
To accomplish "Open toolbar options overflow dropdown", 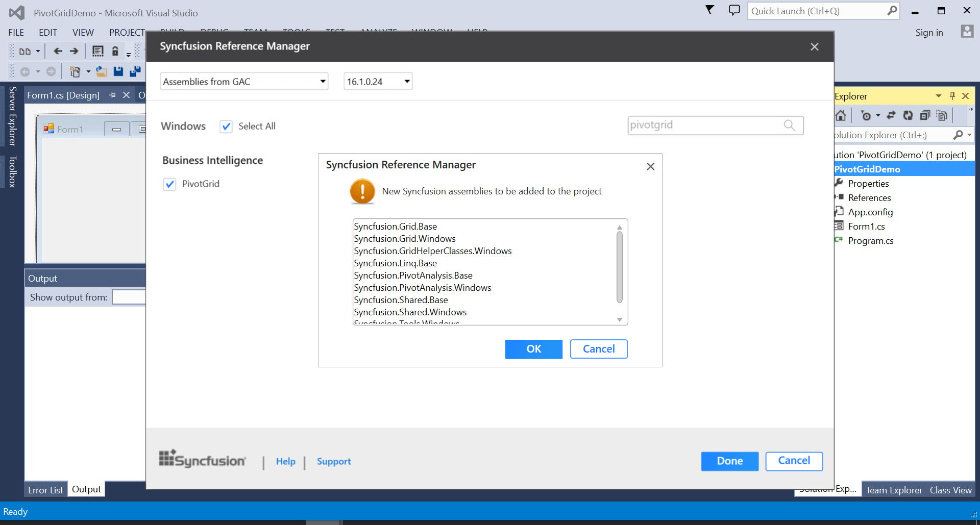I will click(129, 54).
